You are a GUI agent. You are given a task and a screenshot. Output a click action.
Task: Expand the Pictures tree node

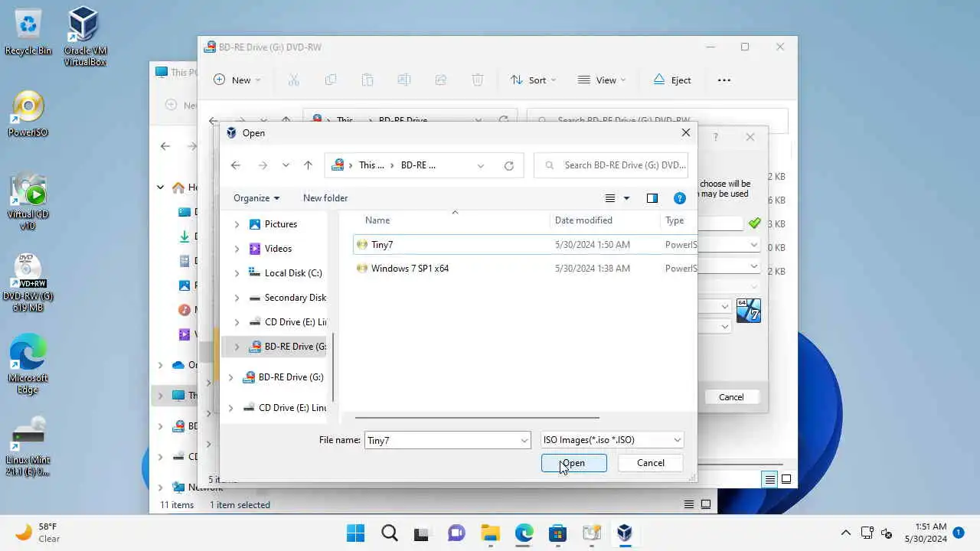coord(237,224)
